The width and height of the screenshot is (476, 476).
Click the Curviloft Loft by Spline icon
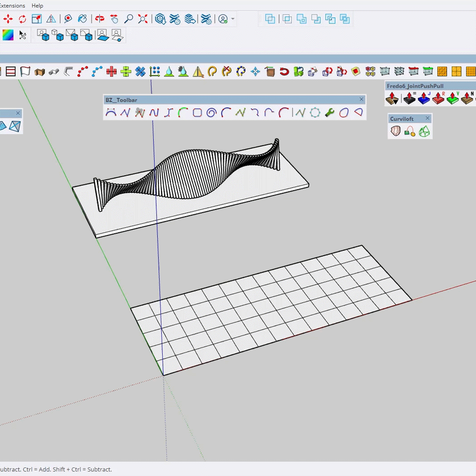coord(396,131)
